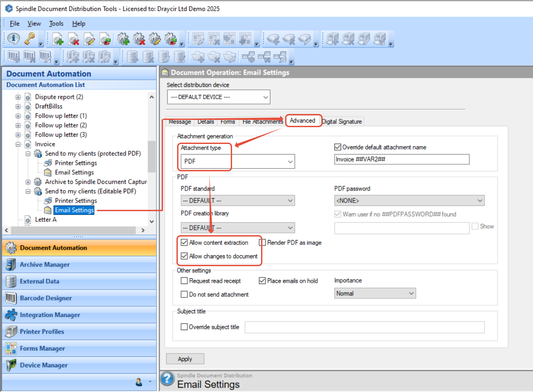The image size is (533, 392).
Task: Open the PDF creation library dropdown
Action: pyautogui.click(x=238, y=228)
